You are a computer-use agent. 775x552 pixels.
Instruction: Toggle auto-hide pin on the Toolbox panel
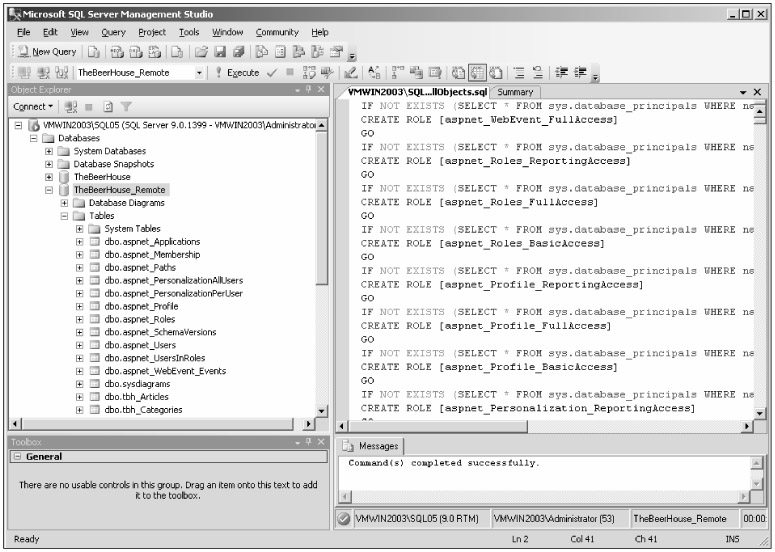pyautogui.click(x=307, y=441)
